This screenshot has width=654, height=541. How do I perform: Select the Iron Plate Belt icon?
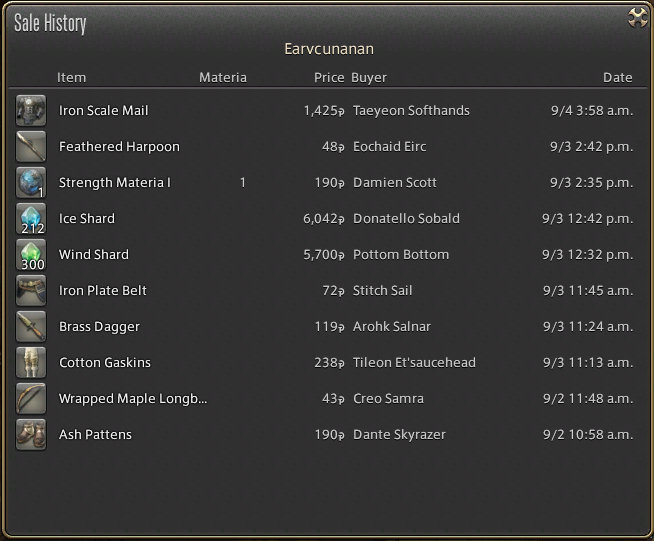tap(31, 291)
